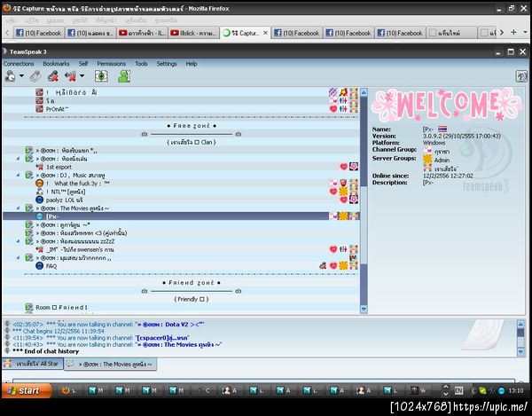The height and width of the screenshot is (416, 532).
Task: Click the up arrow of the channel tree scrollbar
Action: pyautogui.click(x=364, y=92)
